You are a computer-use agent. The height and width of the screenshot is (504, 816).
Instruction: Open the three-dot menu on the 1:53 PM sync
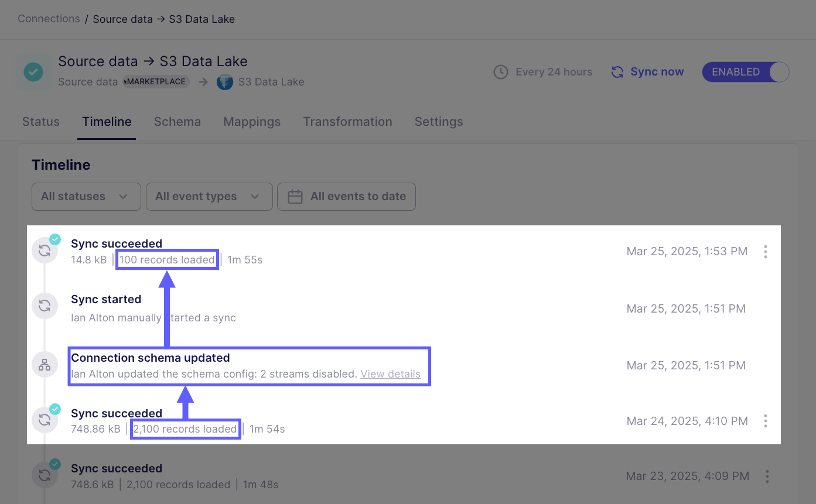pos(766,251)
